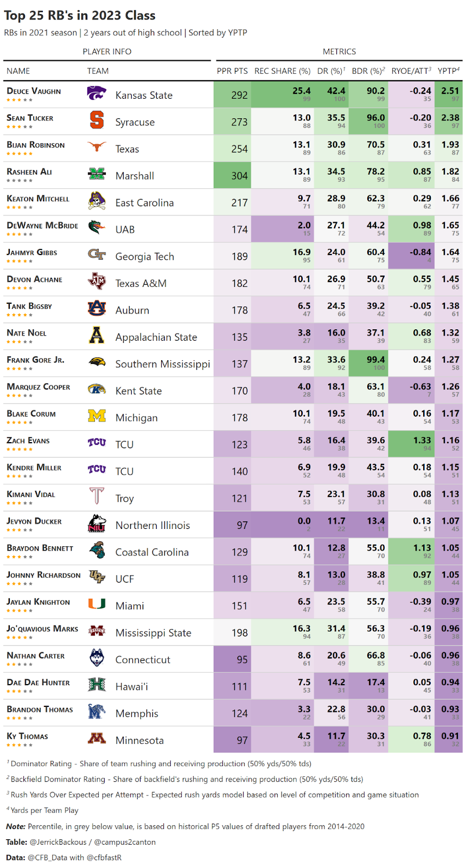
Task: Click the Connecticut husky logo
Action: tap(97, 658)
